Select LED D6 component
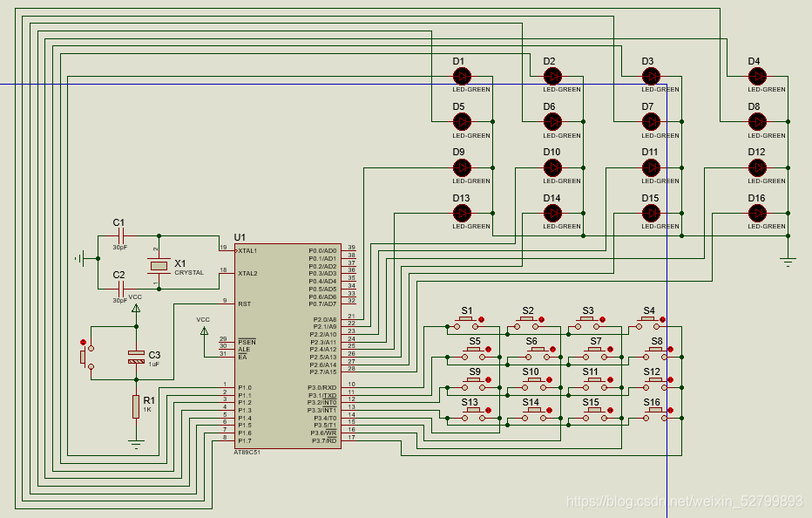Viewport: 812px width, 518px height. (x=552, y=122)
